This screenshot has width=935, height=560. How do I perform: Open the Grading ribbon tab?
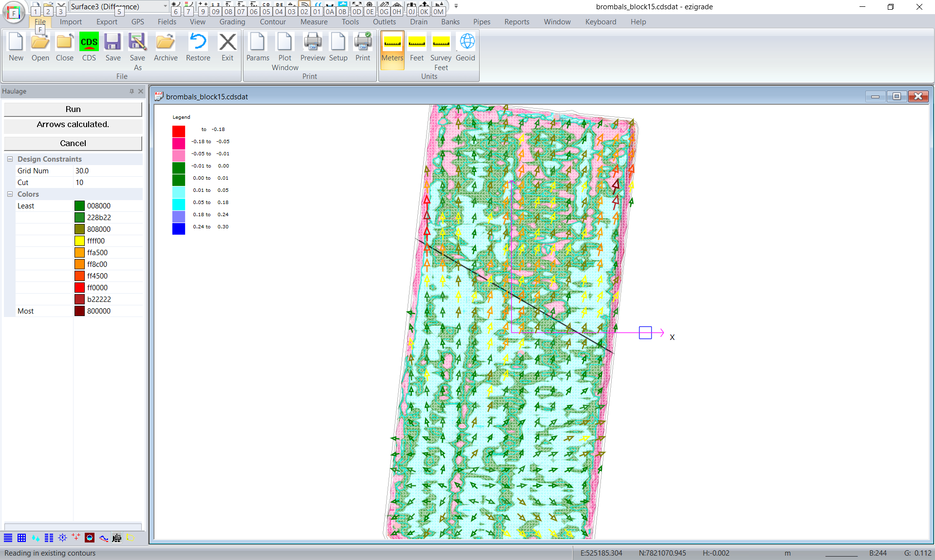pos(232,22)
